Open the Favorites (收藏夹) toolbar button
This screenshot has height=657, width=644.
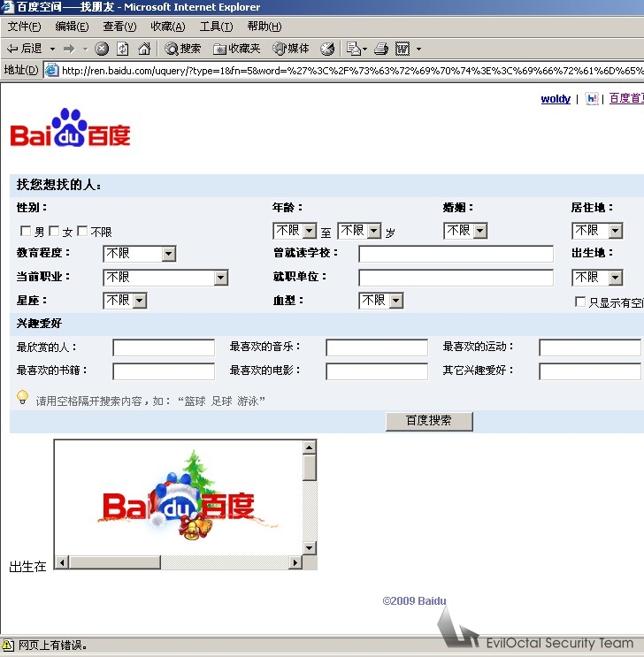pos(237,49)
